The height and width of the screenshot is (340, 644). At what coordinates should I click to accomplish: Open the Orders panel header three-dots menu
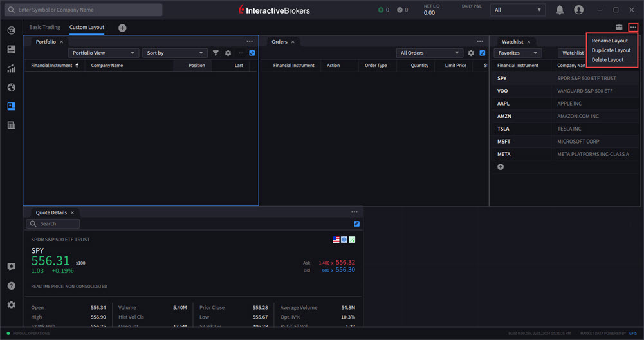coord(480,41)
